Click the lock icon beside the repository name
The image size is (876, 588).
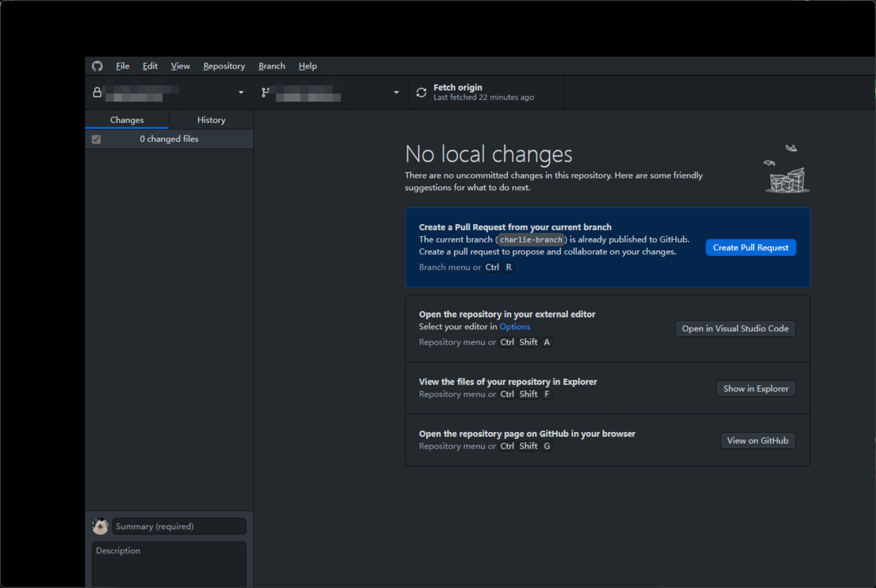click(x=97, y=92)
